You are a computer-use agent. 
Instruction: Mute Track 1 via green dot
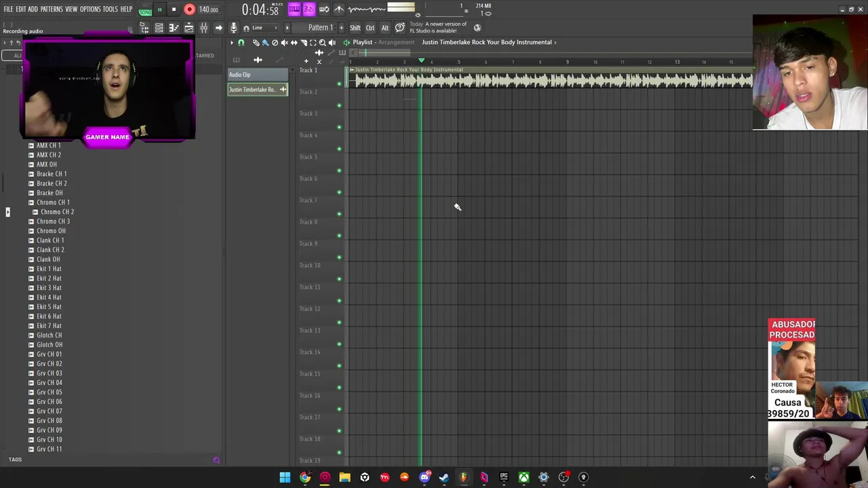click(x=339, y=84)
